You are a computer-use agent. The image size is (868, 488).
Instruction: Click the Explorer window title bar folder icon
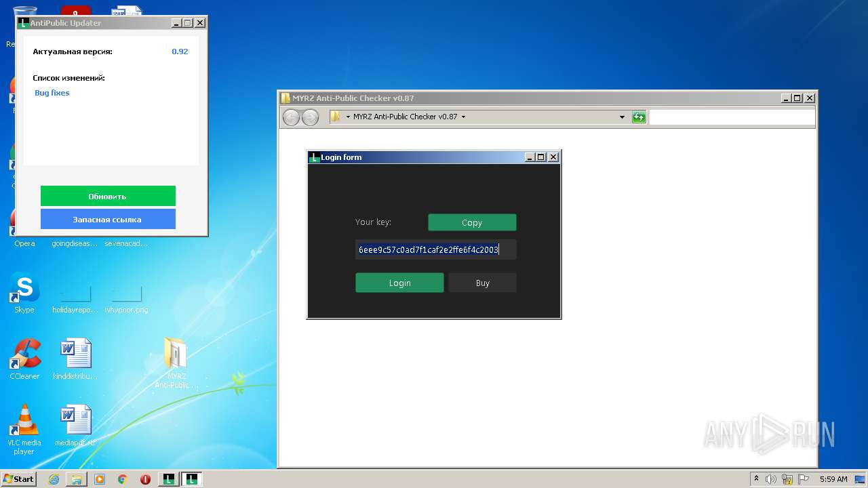(x=285, y=98)
